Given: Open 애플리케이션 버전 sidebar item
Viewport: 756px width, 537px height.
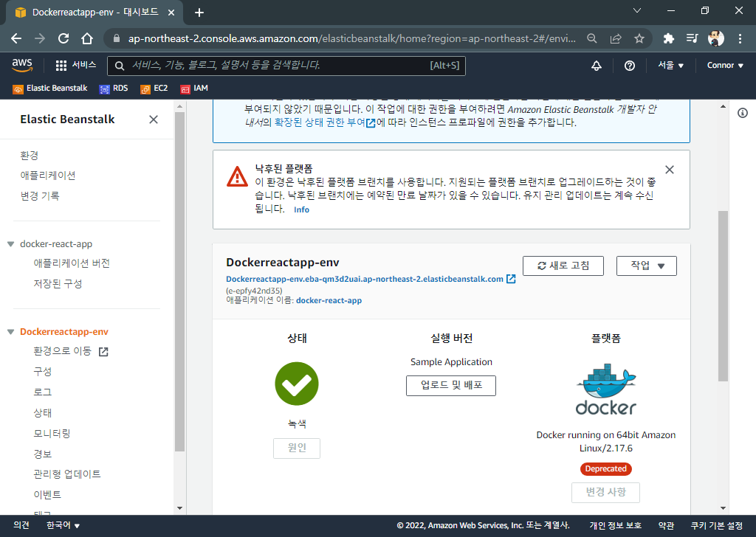Looking at the screenshot, I should tap(72, 263).
